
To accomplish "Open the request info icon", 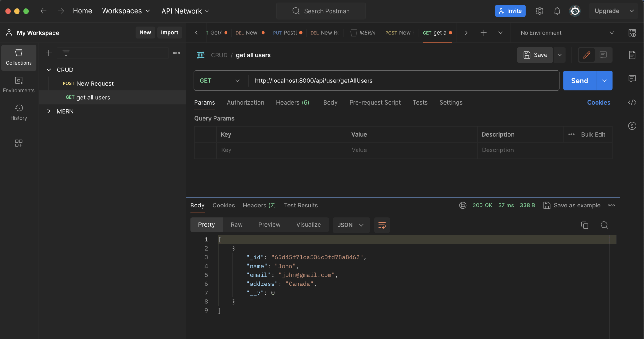I will click(x=632, y=126).
